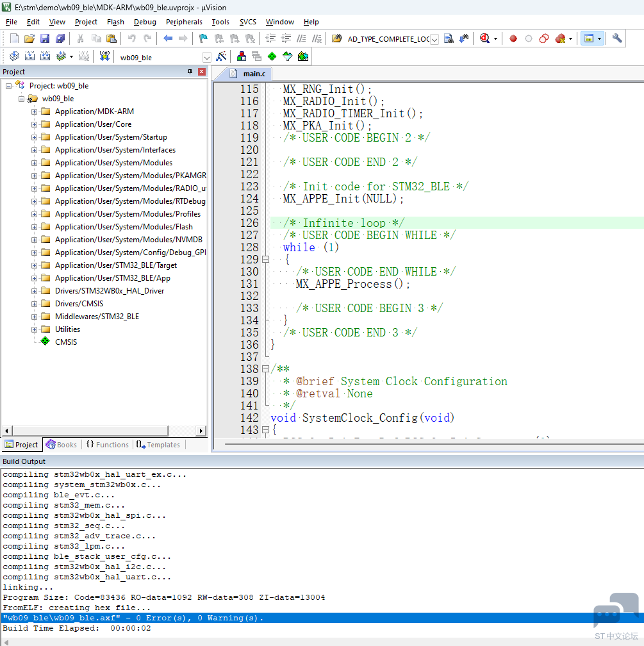Open Configuration wrench icon

coord(617,38)
